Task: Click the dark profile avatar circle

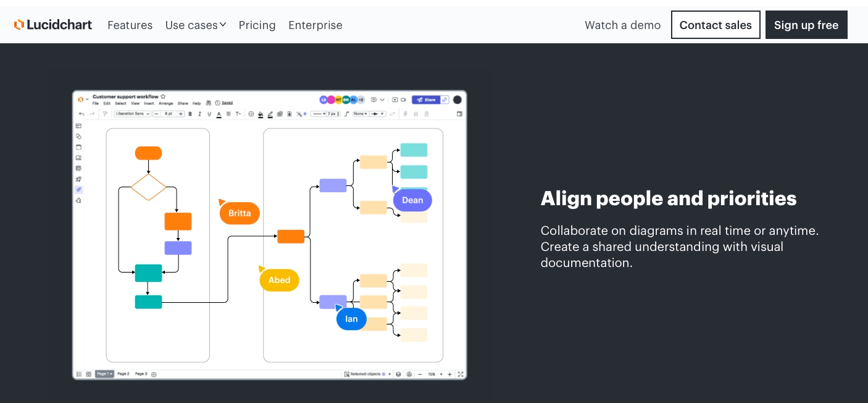Action: coord(457,100)
